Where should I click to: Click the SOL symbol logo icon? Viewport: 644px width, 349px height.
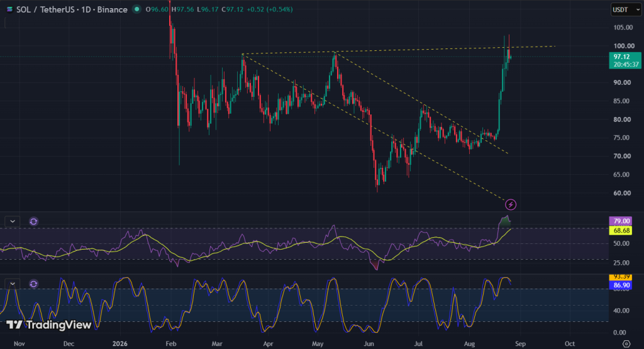9,9
